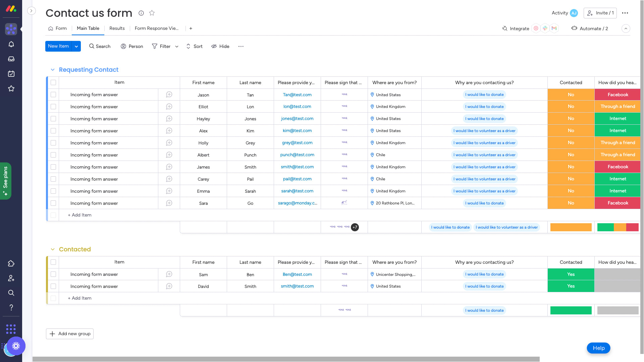Screen dimensions: 644x362
Task: Click the invite members sidebar icon
Action: pos(11,278)
